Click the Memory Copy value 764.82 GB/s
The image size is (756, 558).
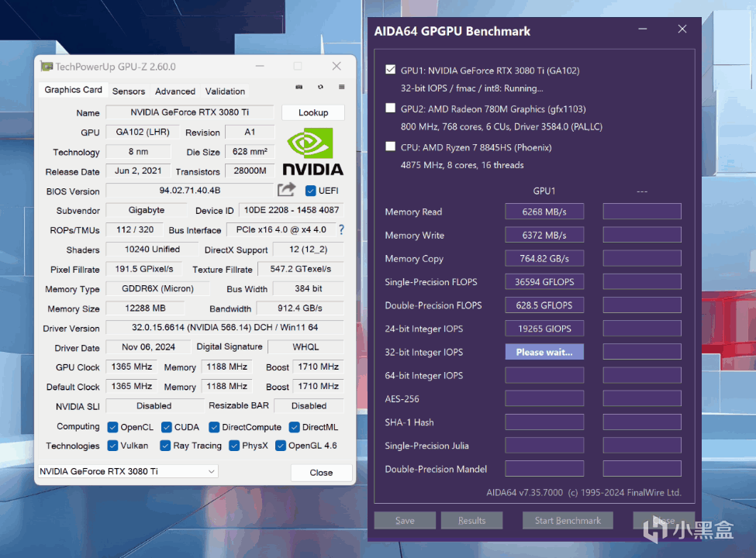[544, 258]
